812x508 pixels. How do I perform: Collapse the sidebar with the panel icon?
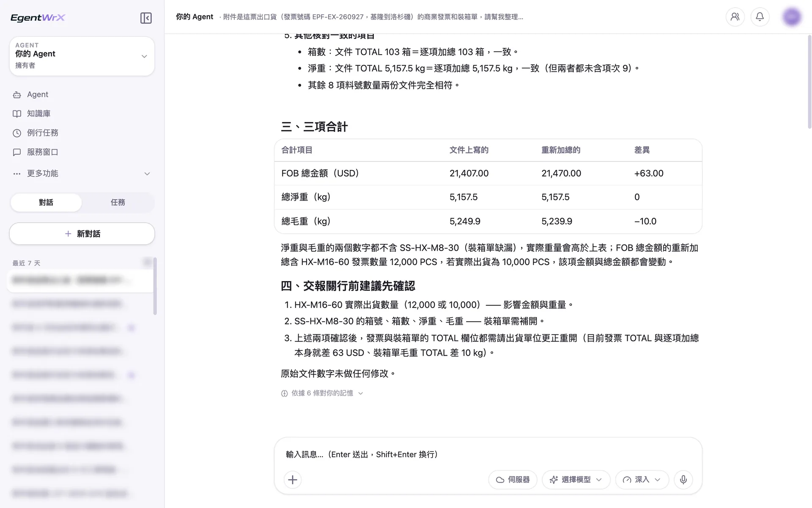pos(146,18)
